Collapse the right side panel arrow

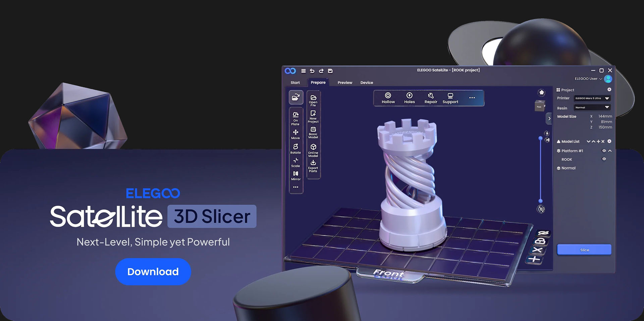tap(549, 118)
